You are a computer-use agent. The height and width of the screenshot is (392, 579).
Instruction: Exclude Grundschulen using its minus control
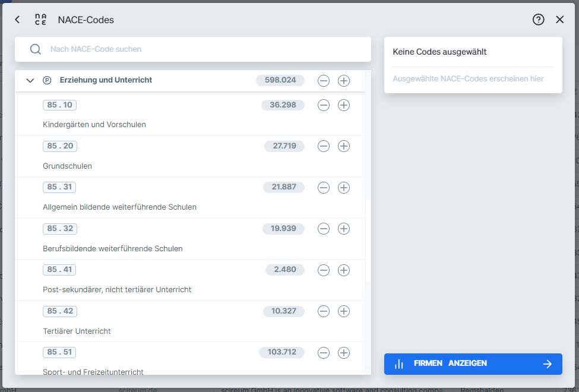(x=323, y=146)
